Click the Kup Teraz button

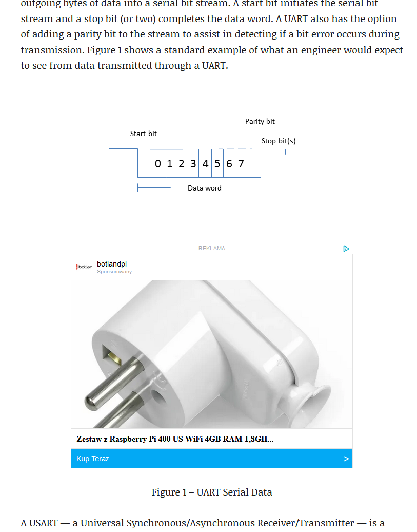(212, 459)
